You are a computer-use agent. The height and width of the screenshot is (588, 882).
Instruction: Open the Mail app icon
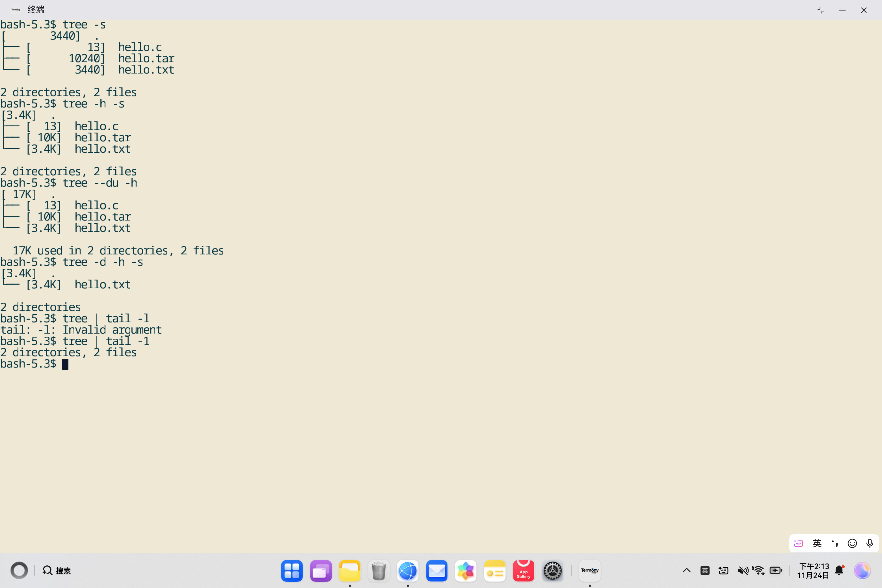pyautogui.click(x=436, y=571)
